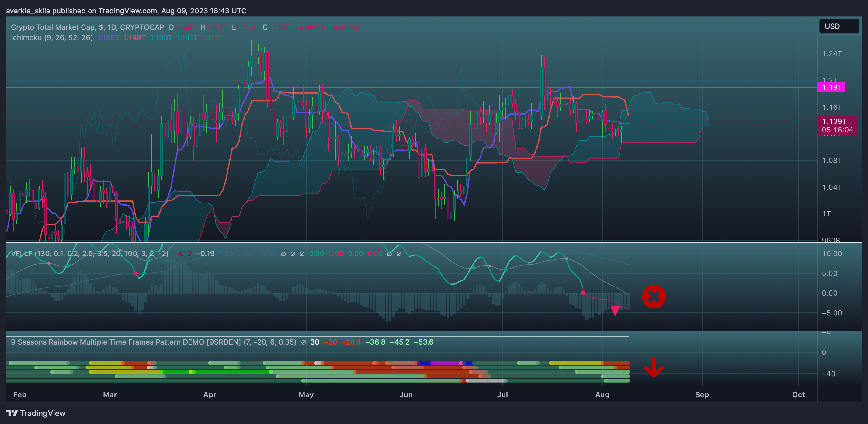Click the 05:16:04 bar countdown

[x=837, y=130]
